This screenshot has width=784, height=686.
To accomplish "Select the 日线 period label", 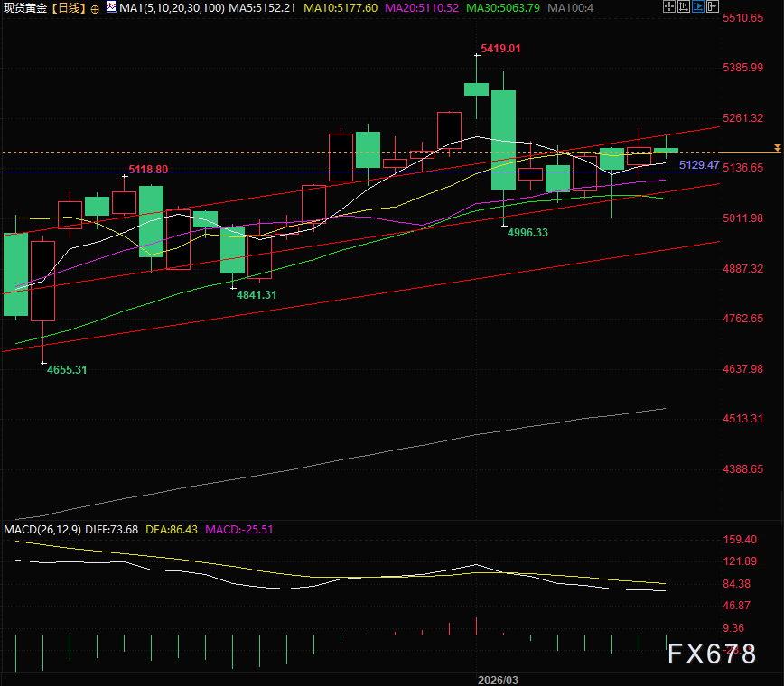I will (69, 8).
